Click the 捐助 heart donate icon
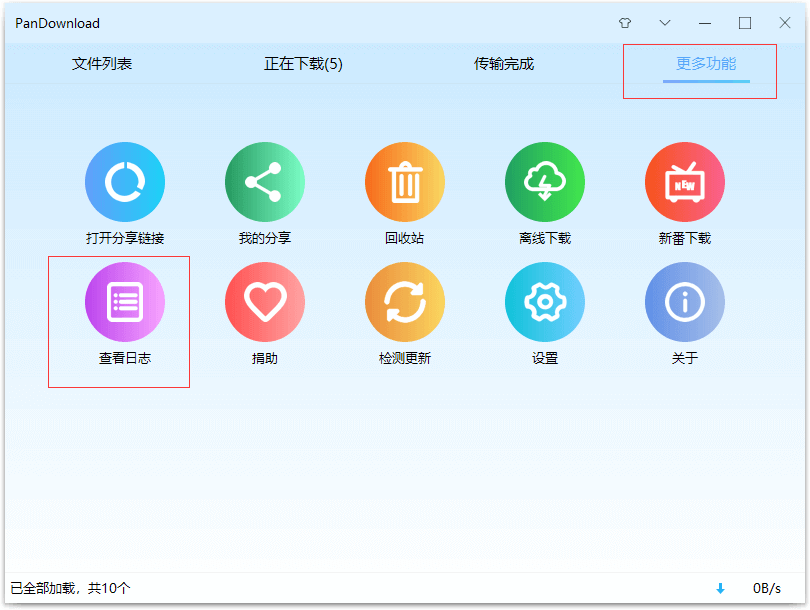Viewport: 810px width, 610px height. [x=265, y=302]
